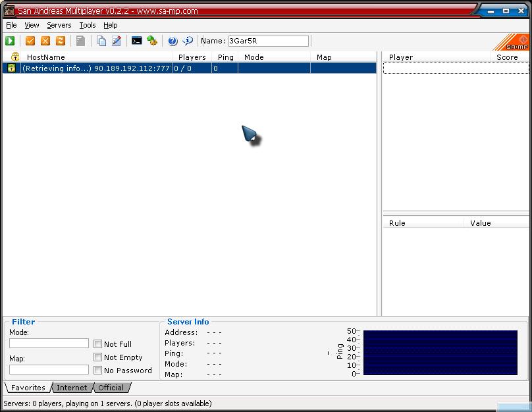532x412 pixels.
Task: Click the Score column header
Action: pos(510,57)
